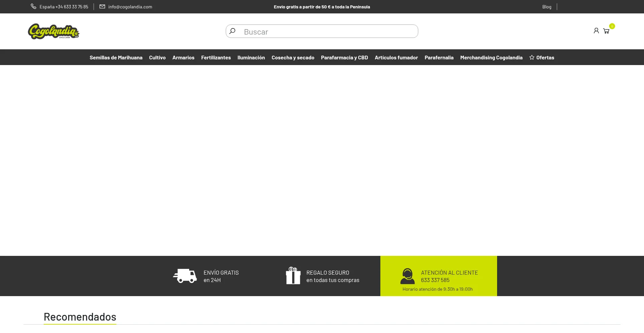This screenshot has height=333, width=644.
Task: Expand the Fertilizantes category
Action: [216, 57]
